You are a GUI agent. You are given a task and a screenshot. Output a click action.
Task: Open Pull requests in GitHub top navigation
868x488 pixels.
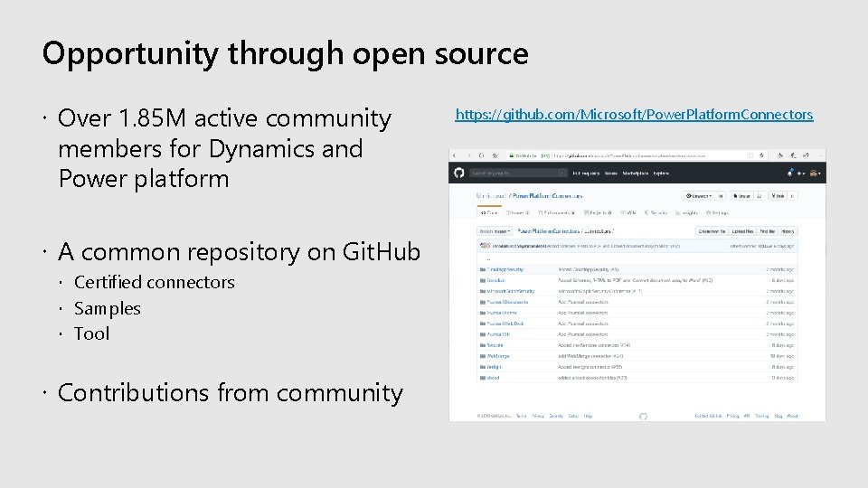click(586, 174)
